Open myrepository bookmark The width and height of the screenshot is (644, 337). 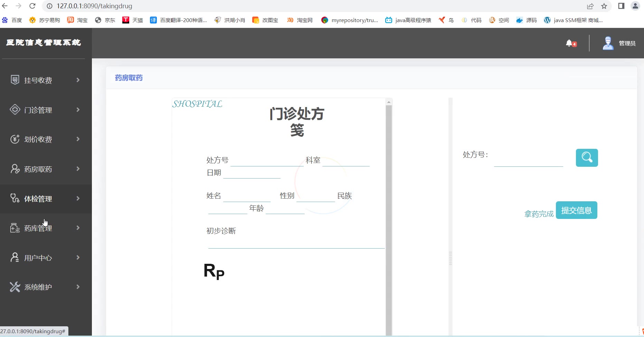pyautogui.click(x=350, y=20)
